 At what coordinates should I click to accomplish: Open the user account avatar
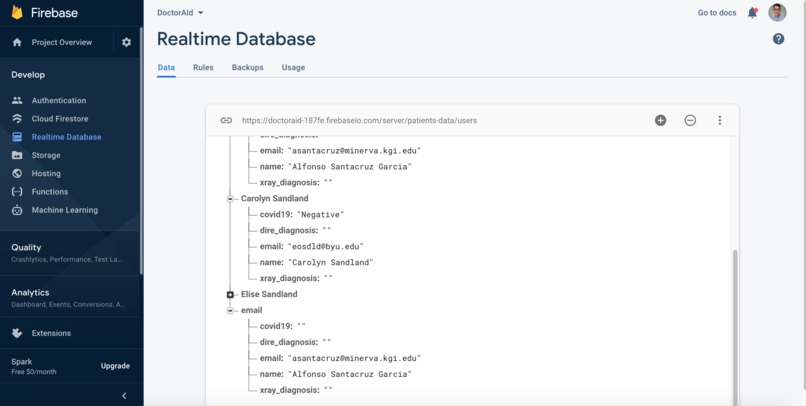(x=777, y=13)
